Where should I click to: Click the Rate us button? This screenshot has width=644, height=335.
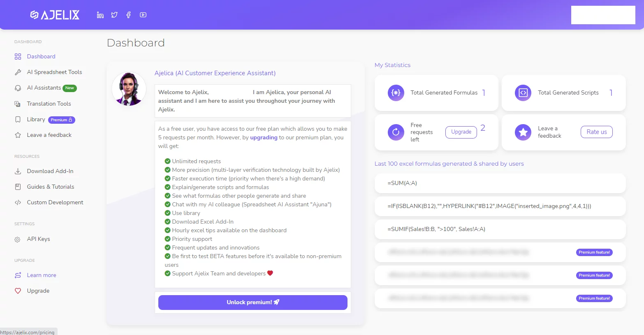pos(596,132)
